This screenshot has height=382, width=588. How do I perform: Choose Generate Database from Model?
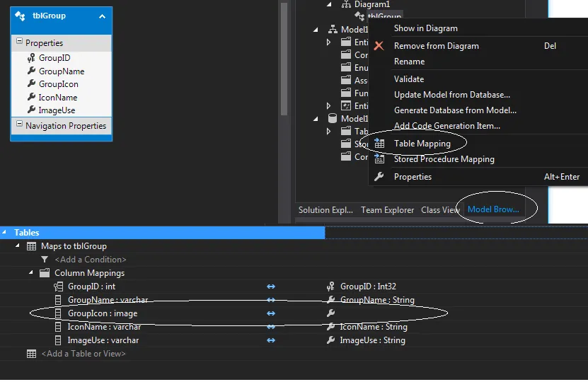(455, 110)
